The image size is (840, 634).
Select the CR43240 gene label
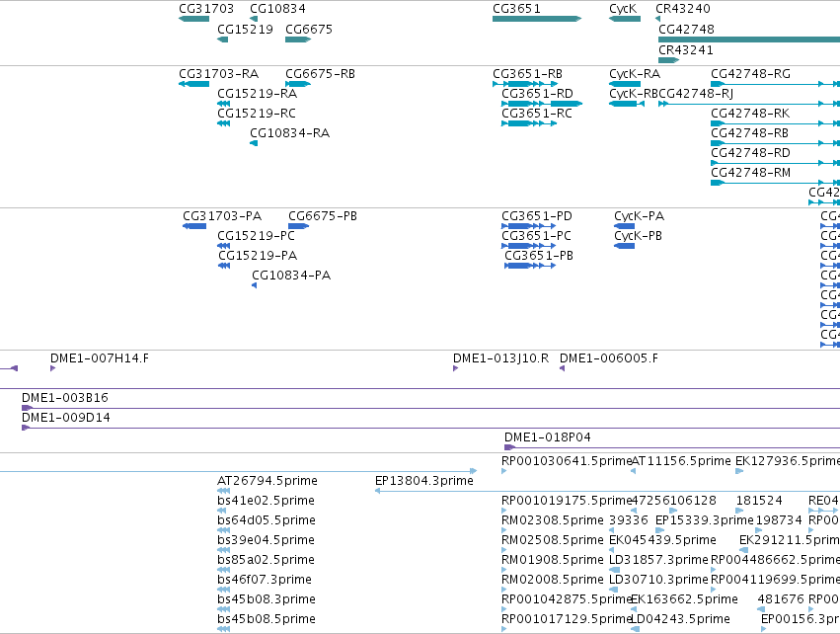pyautogui.click(x=683, y=9)
